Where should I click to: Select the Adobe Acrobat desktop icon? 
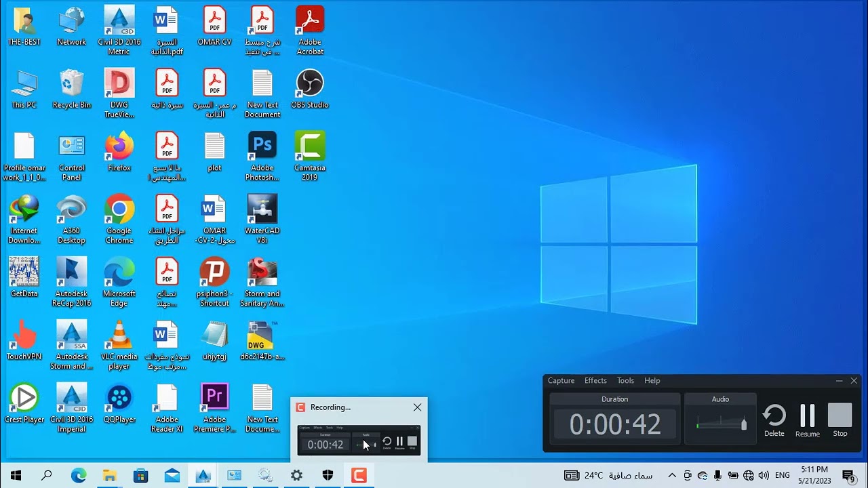(310, 30)
